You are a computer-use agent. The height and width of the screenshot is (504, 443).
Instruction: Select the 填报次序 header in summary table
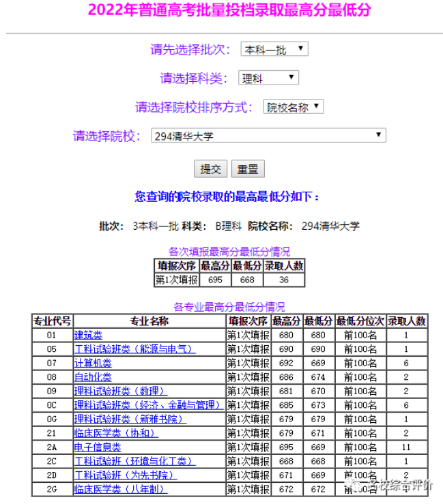177,266
